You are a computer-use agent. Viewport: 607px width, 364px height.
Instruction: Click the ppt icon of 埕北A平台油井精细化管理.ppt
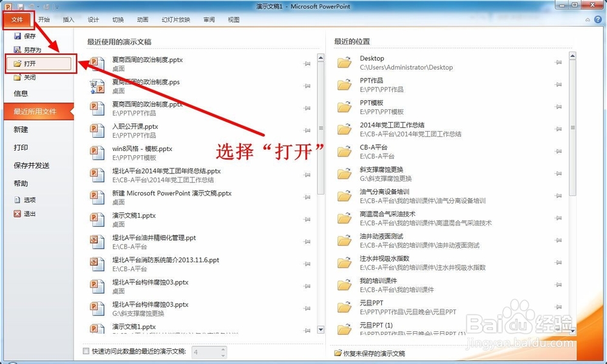(x=97, y=242)
